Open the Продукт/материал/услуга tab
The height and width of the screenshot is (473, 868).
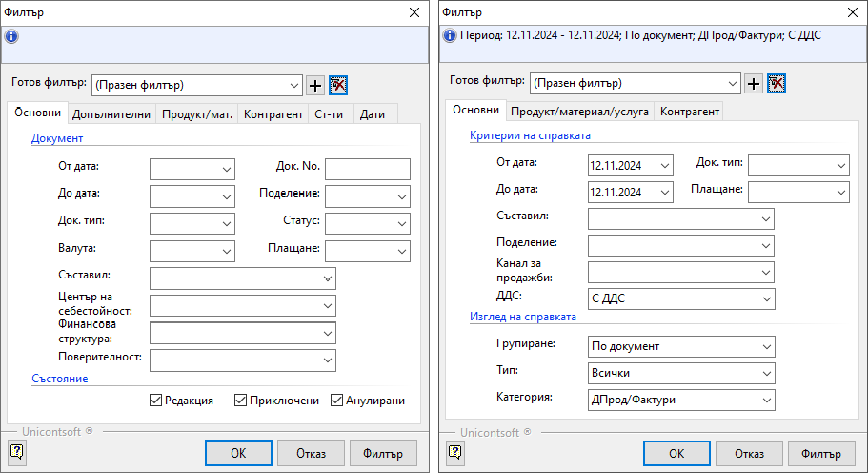[579, 112]
